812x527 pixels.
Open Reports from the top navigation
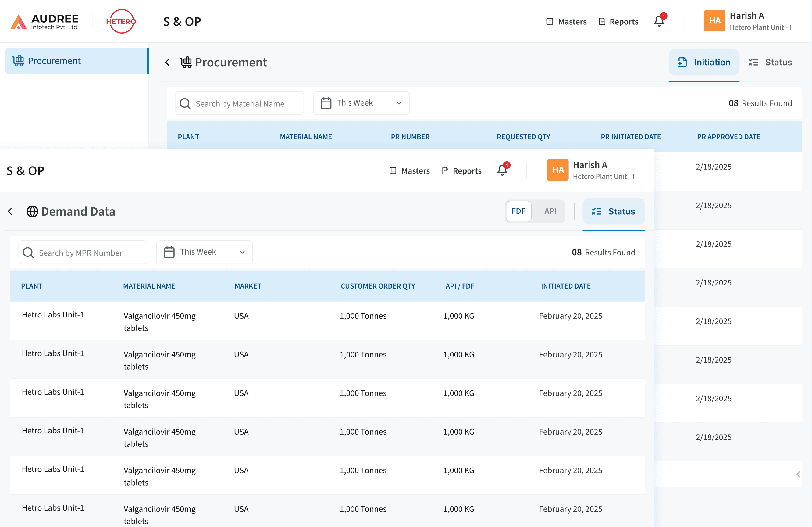coord(467,171)
